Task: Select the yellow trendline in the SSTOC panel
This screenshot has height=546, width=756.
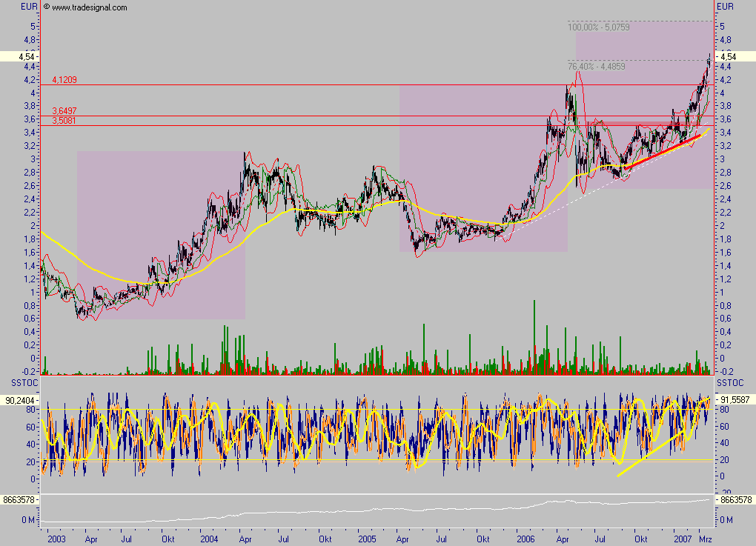Action: 652,452
